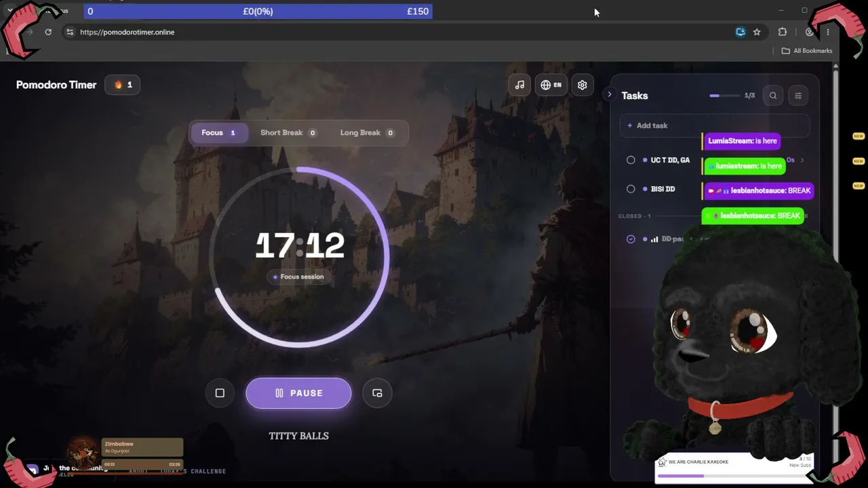This screenshot has height=488, width=868.
Task: Click the Zimbabwe song title
Action: (119, 444)
